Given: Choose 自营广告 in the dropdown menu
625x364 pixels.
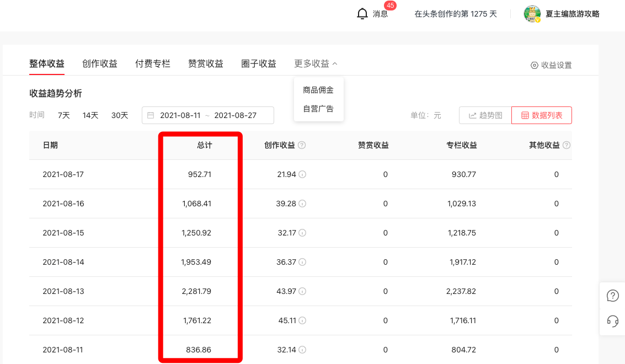Looking at the screenshot, I should [x=318, y=108].
